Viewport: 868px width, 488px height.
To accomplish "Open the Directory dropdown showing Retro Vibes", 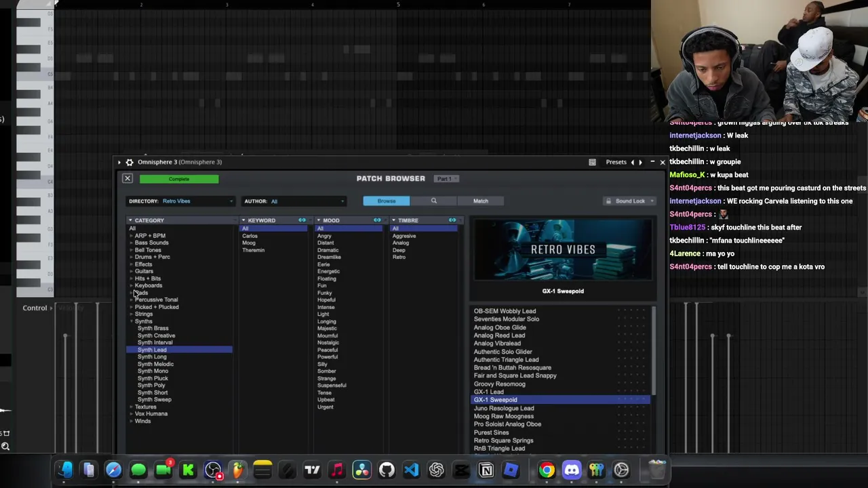I will pos(181,201).
